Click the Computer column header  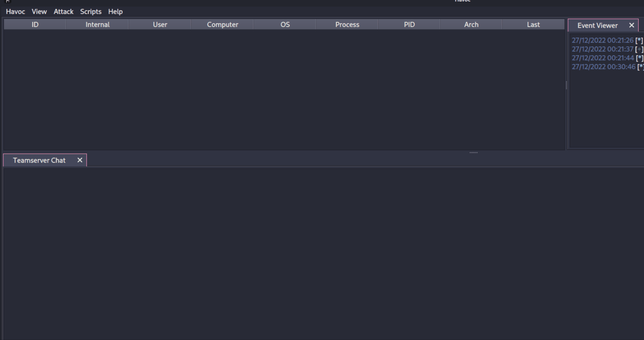222,24
